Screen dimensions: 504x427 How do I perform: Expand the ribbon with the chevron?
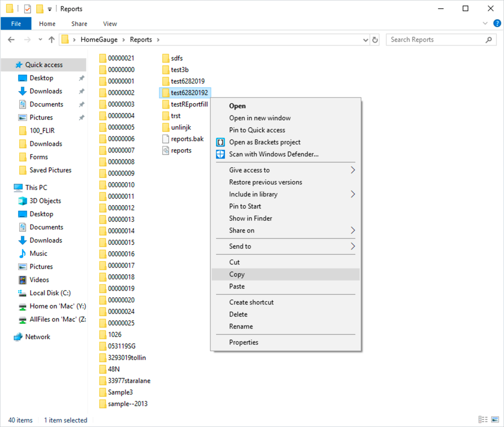tap(485, 23)
